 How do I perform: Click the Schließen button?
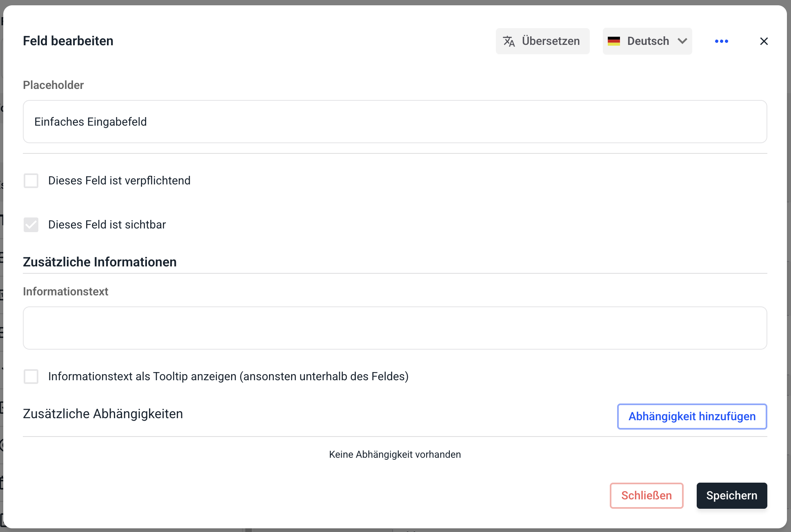[647, 496]
